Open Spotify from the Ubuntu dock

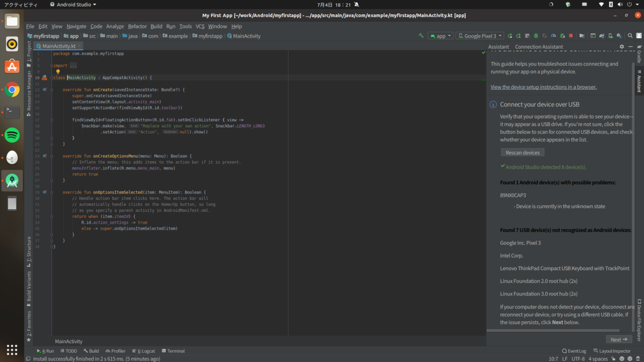[x=12, y=135]
